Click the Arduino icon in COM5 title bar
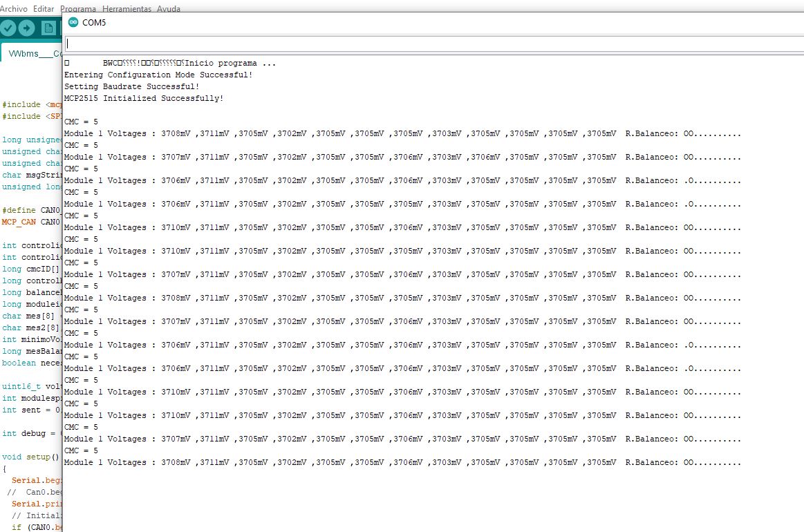Image resolution: width=804 pixels, height=532 pixels. [73, 22]
